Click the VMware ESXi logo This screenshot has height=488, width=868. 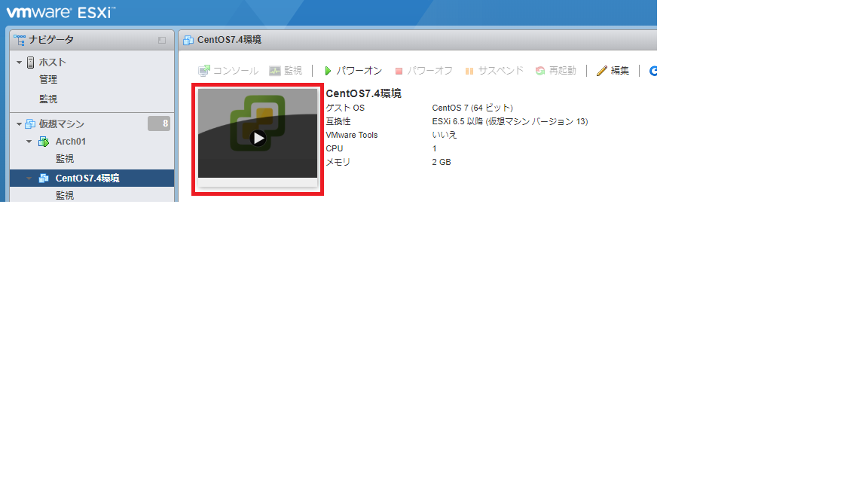[x=60, y=12]
